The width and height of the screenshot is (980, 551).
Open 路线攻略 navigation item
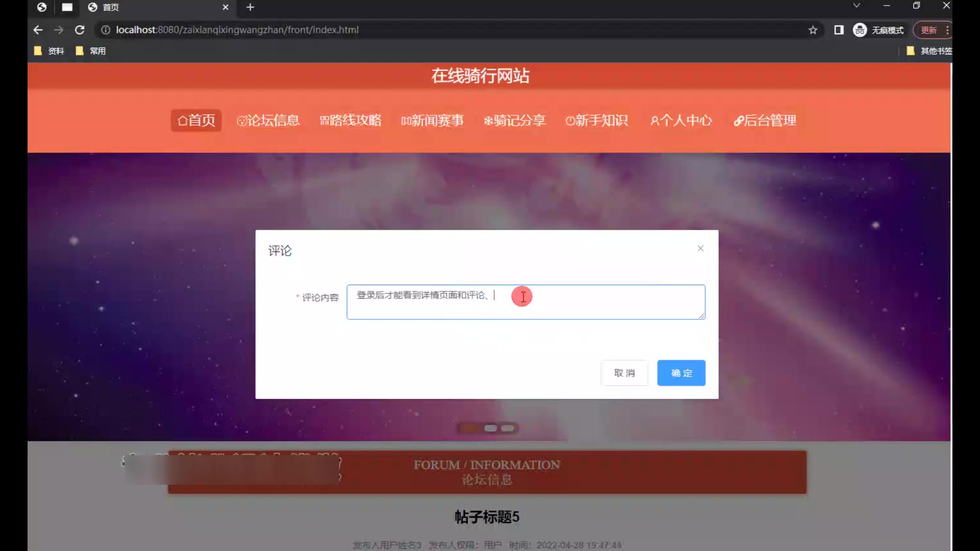click(351, 120)
